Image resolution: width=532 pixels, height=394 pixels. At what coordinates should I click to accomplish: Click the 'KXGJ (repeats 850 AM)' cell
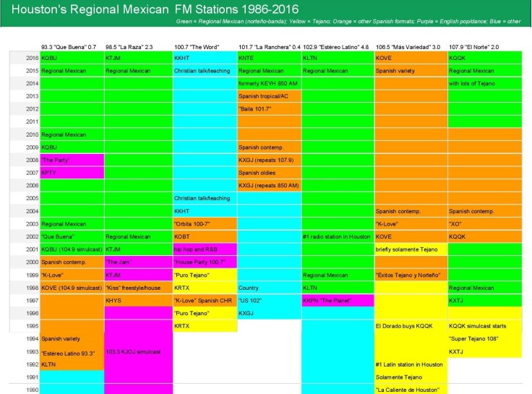click(270, 186)
